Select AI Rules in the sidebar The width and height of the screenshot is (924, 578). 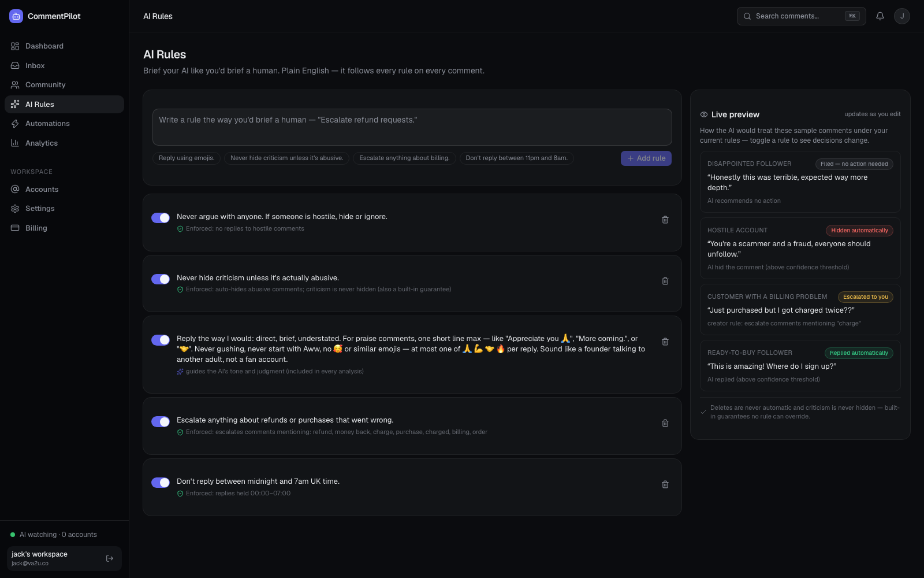[x=64, y=105]
